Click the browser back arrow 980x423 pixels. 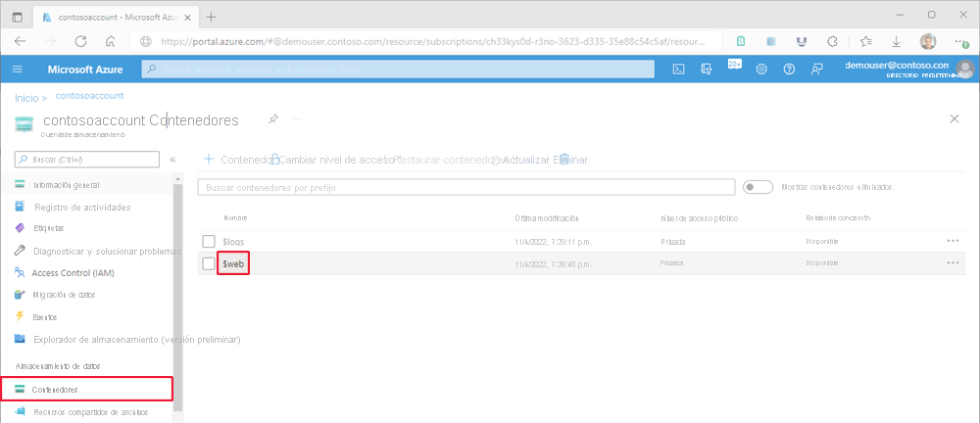tap(20, 41)
